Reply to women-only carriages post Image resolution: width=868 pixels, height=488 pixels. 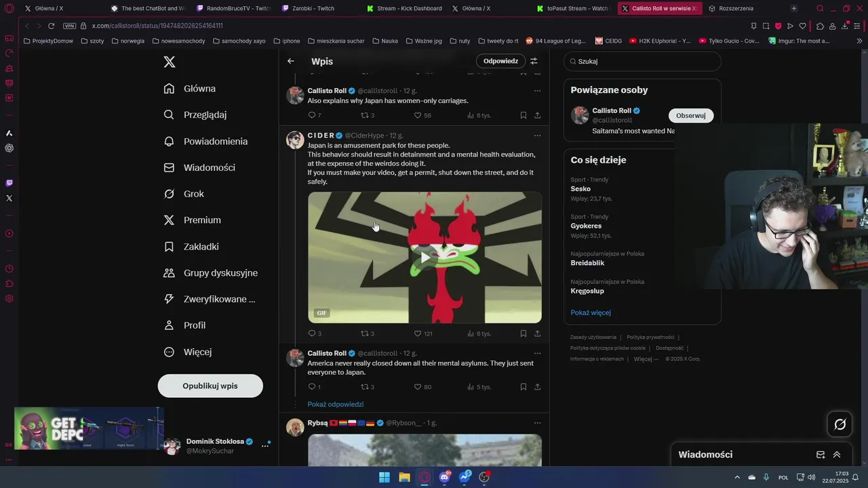tap(312, 115)
